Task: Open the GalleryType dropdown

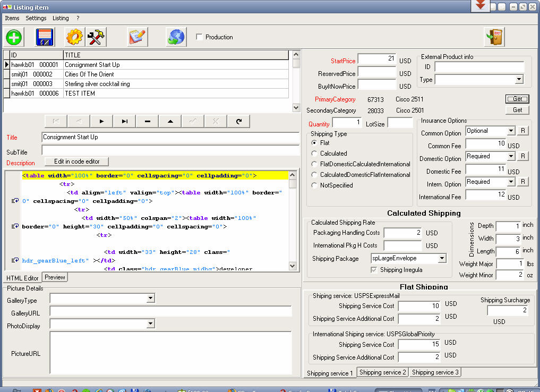Action: [150, 299]
